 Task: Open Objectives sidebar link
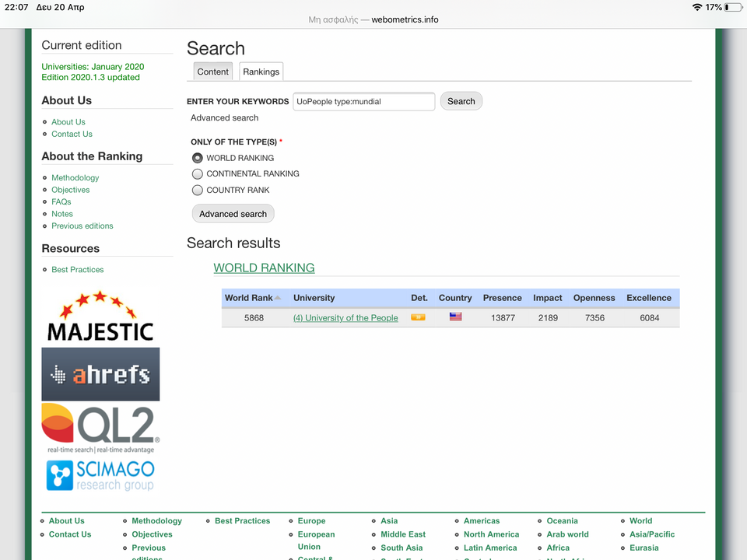click(x=71, y=190)
